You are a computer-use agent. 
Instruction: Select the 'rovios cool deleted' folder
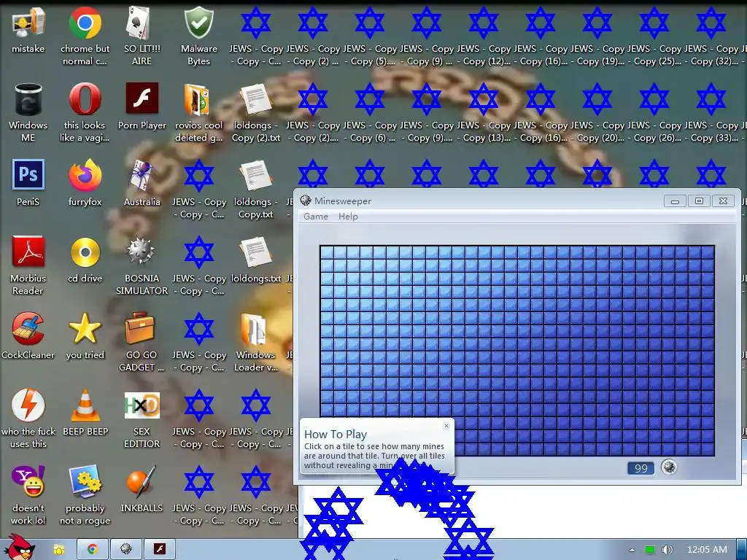click(x=198, y=113)
